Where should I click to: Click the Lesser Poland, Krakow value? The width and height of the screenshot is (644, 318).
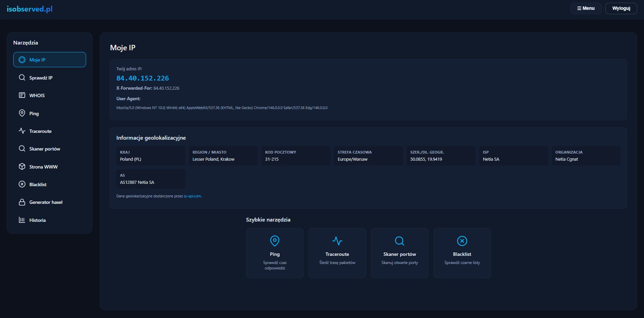214,159
